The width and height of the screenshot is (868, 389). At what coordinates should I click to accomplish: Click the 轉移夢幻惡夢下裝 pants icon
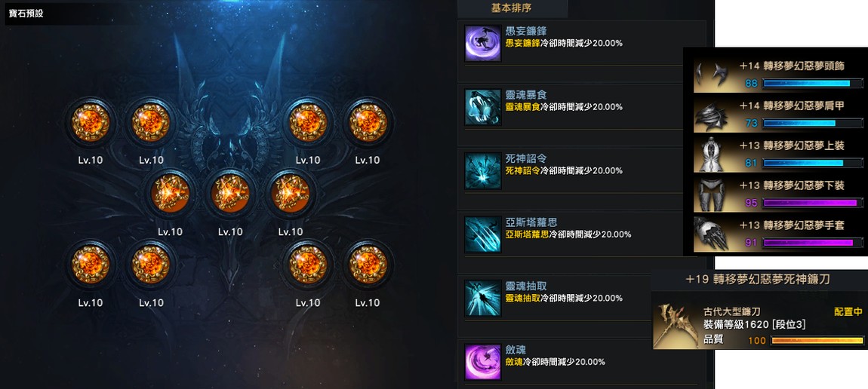(713, 195)
